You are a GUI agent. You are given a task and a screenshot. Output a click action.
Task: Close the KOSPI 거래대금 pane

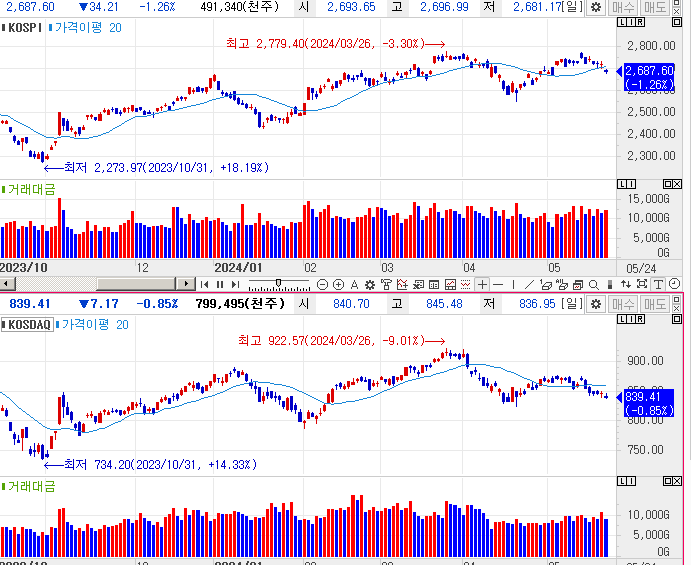click(x=677, y=184)
